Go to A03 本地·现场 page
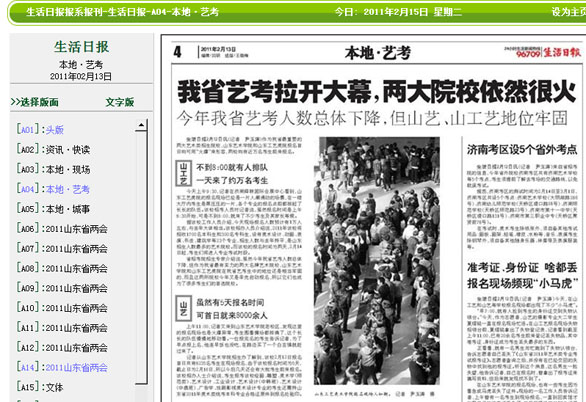586x402 pixels. pos(53,169)
